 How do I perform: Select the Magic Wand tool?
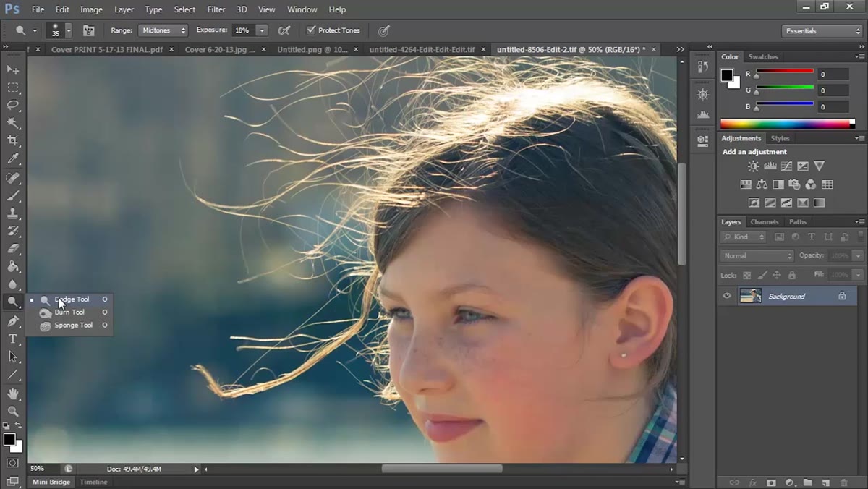click(x=13, y=124)
